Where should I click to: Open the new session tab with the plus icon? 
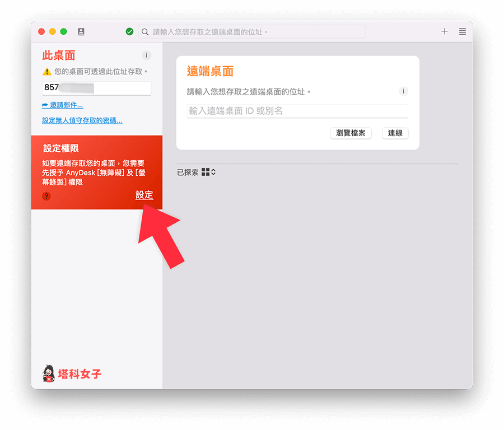[444, 32]
